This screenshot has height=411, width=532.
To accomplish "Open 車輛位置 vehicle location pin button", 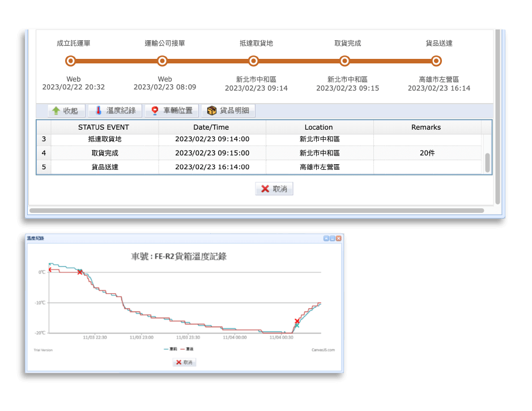I will tap(172, 111).
